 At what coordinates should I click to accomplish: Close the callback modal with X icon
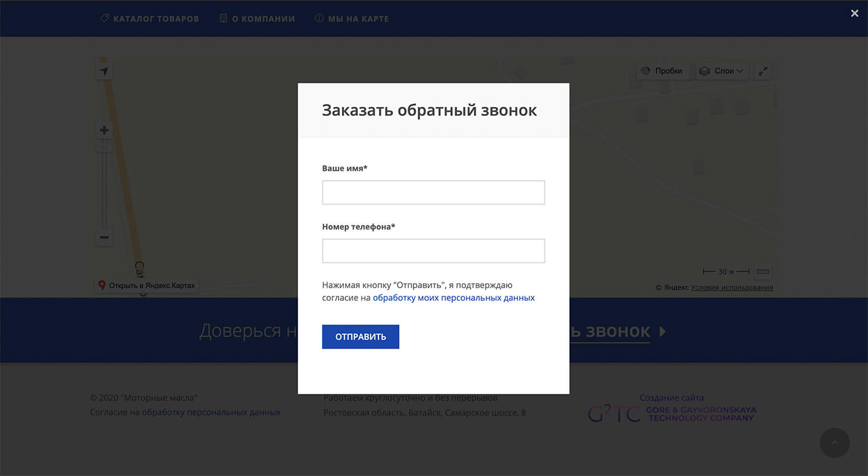click(x=854, y=13)
